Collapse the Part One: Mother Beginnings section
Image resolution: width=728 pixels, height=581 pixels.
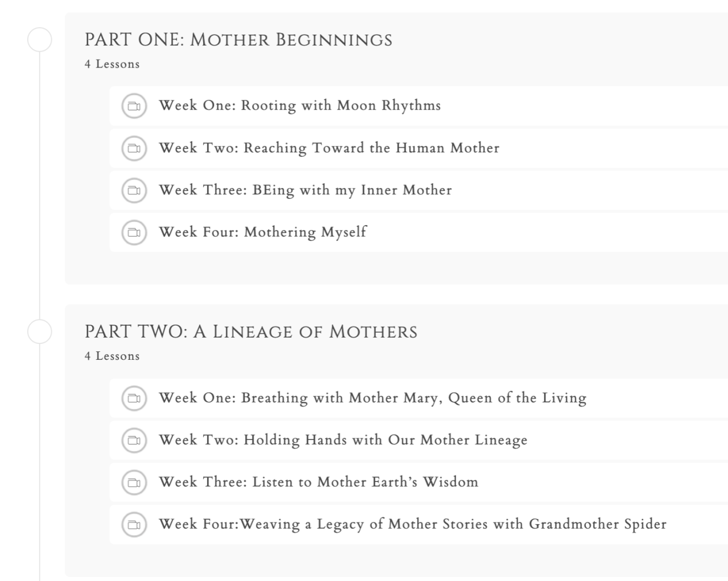pos(238,40)
